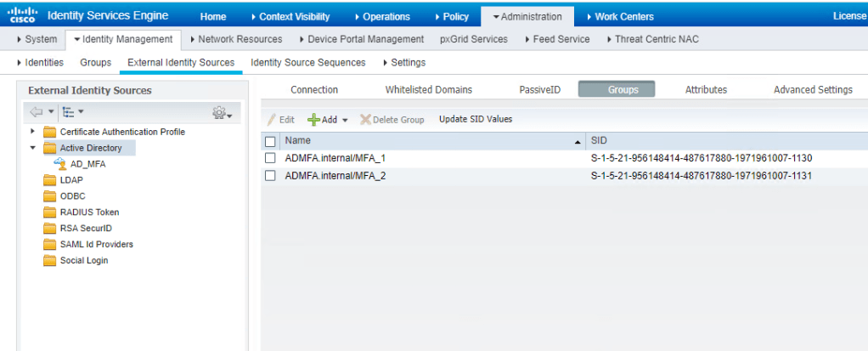Open the Administration dropdown menu

(527, 16)
